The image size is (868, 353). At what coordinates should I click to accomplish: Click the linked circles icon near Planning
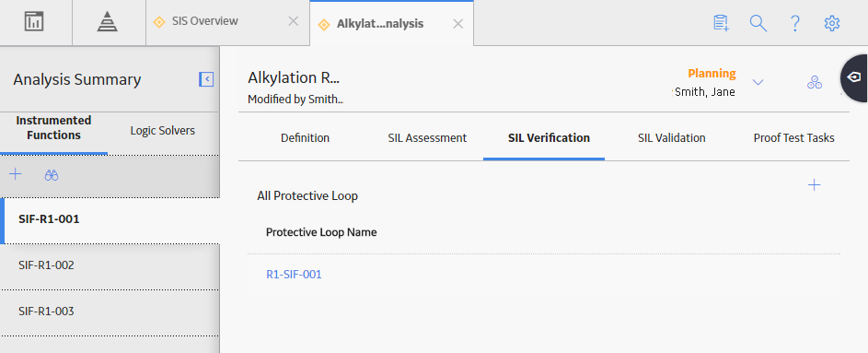coord(815,83)
